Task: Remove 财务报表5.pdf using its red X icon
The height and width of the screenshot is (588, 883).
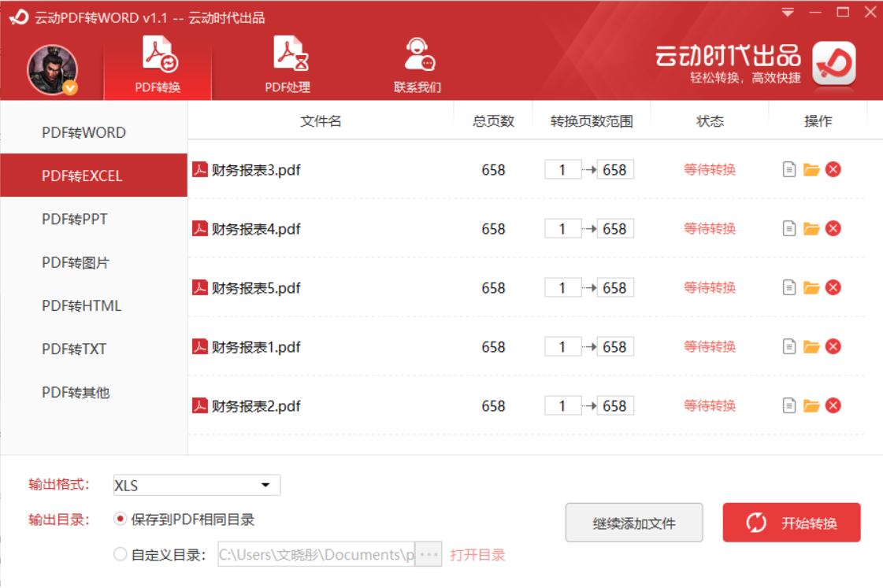Action: click(833, 287)
